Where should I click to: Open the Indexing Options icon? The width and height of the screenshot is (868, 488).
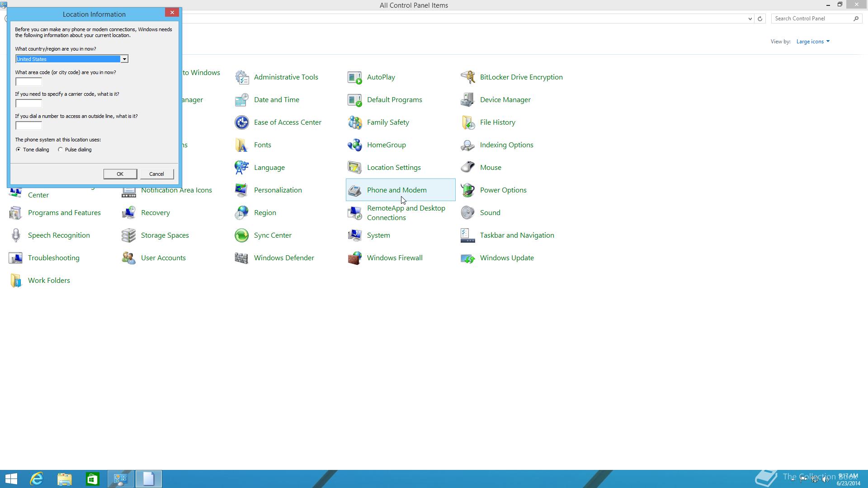(x=468, y=145)
